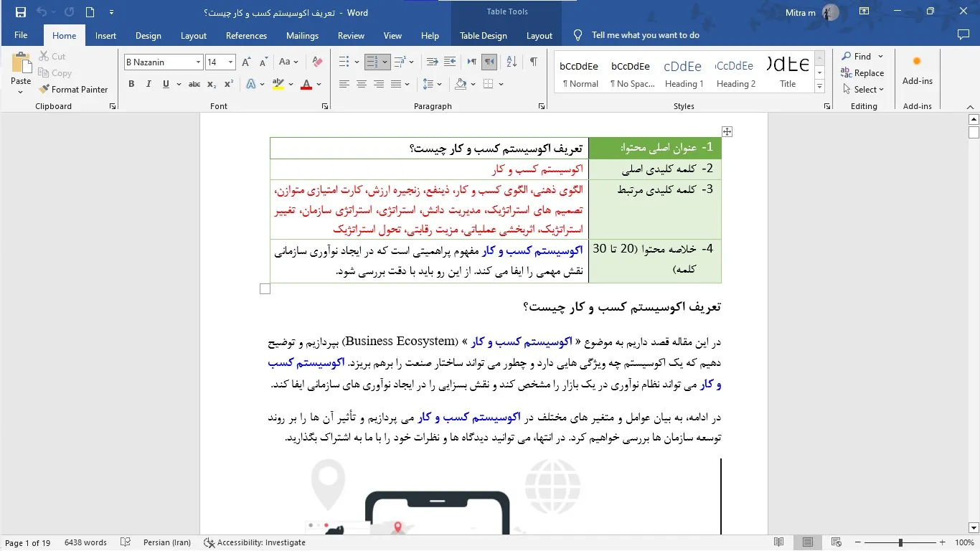Toggle Show/Hide paragraph marks
980x551 pixels.
coord(533,62)
